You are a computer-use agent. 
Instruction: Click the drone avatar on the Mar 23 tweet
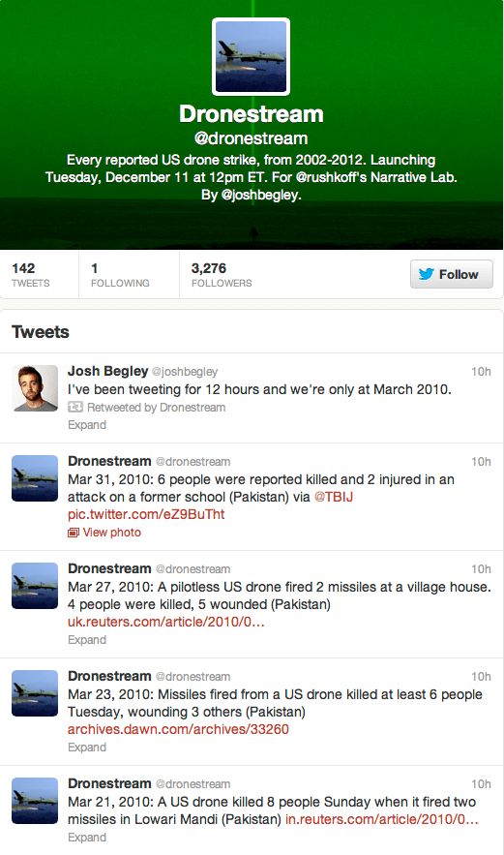pyautogui.click(x=35, y=693)
